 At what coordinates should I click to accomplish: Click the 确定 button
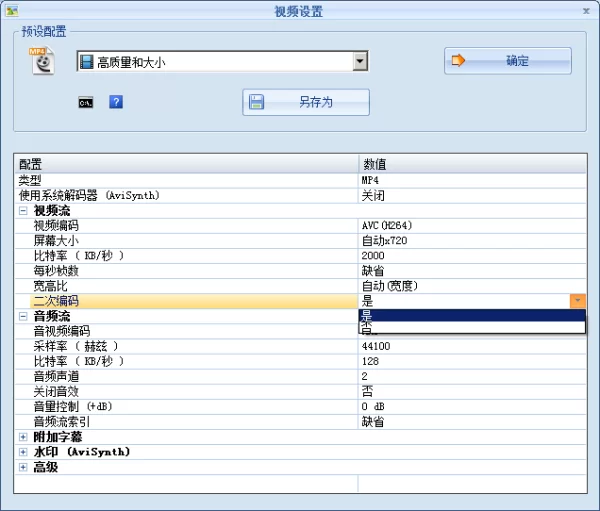pos(507,61)
